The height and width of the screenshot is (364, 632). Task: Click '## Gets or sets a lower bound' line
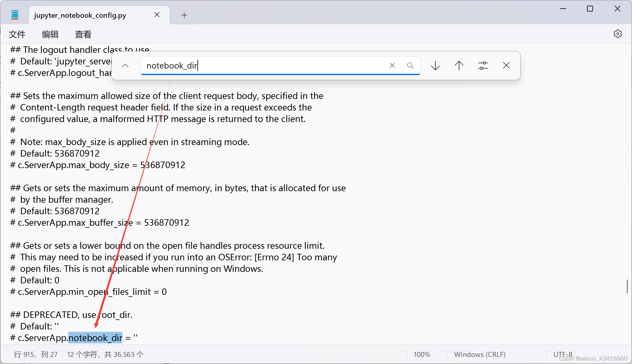coord(167,246)
